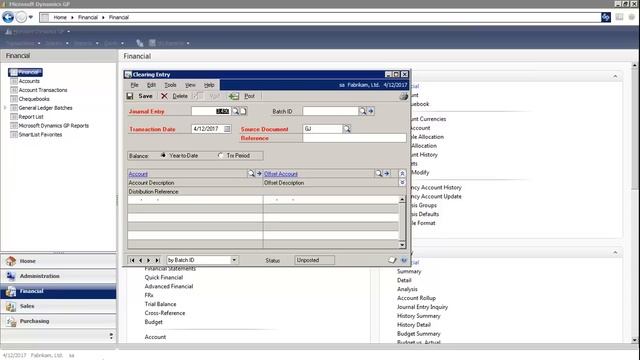Collapse the lower right content section chevron
The width and height of the screenshot is (640, 360).
coord(615,253)
